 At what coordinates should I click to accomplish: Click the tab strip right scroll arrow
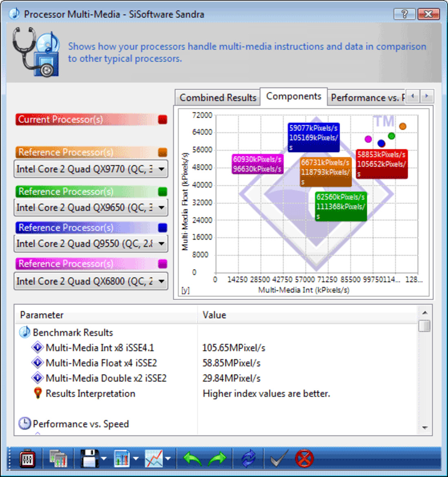tap(427, 96)
